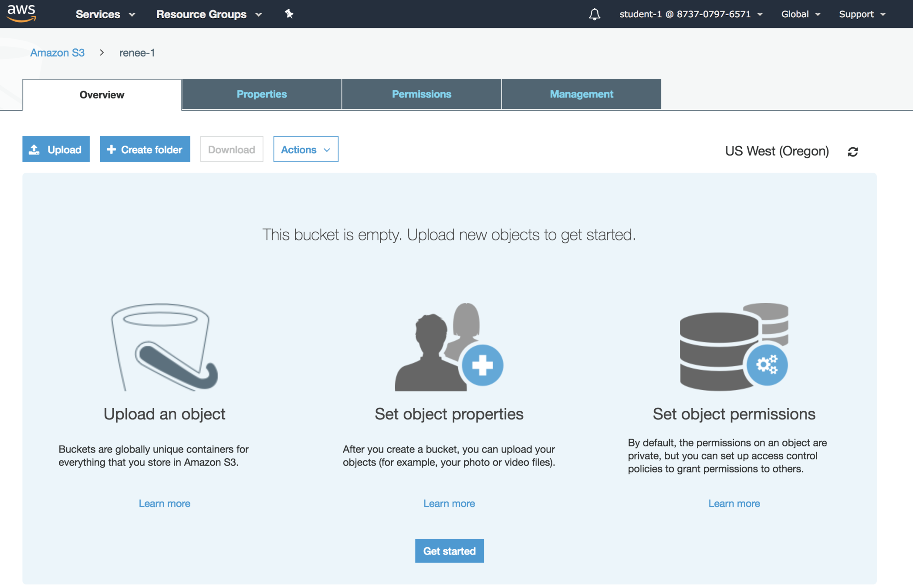Open Learn more under Set object permissions
This screenshot has width=913, height=588.
[x=734, y=504]
